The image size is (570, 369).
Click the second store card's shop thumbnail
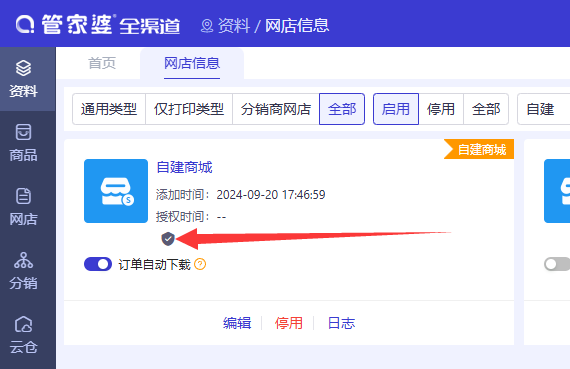coord(557,191)
